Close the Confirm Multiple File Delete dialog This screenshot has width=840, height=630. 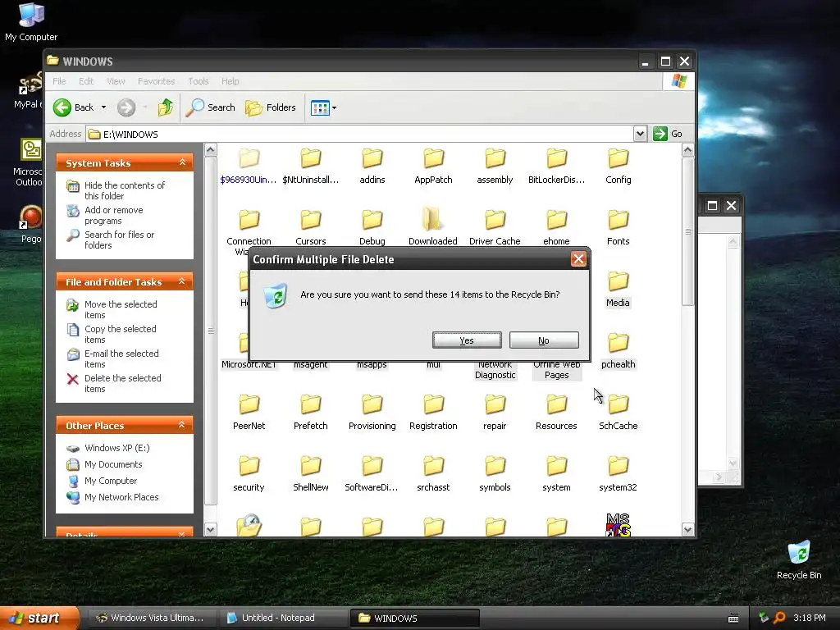[578, 259]
